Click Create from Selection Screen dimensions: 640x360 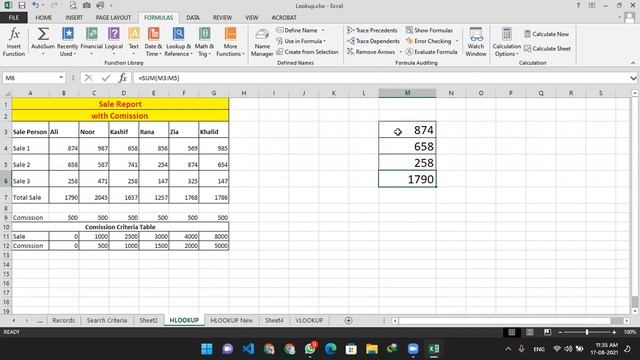(x=307, y=52)
